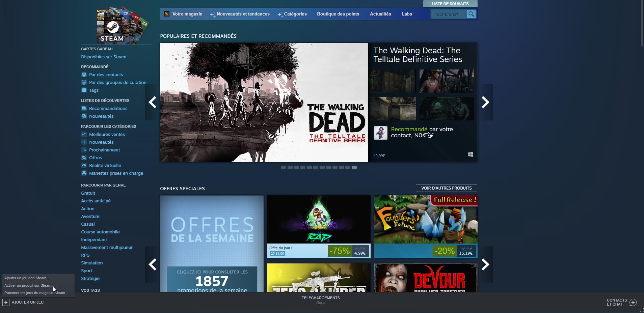Open the Catégories dropdown menu

click(294, 14)
